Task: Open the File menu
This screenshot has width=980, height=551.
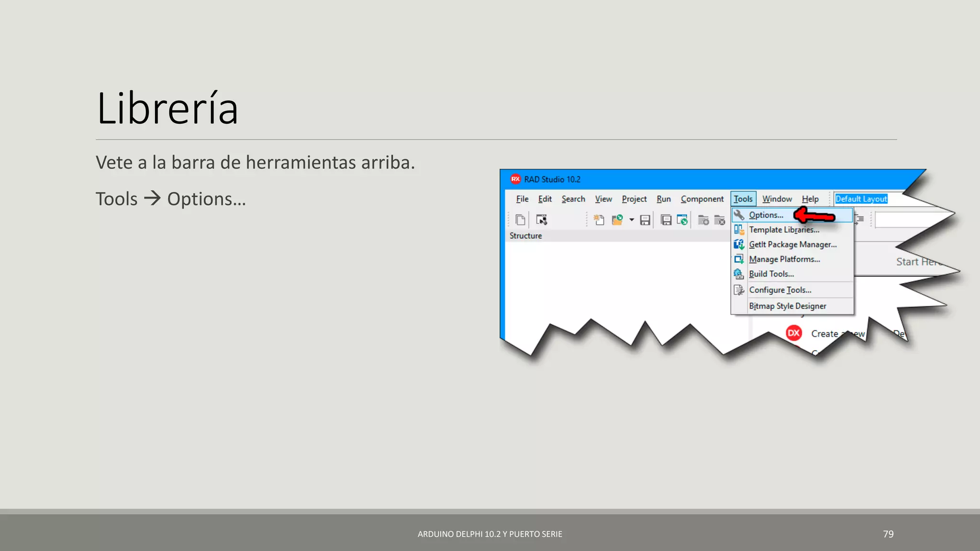Action: coord(522,199)
